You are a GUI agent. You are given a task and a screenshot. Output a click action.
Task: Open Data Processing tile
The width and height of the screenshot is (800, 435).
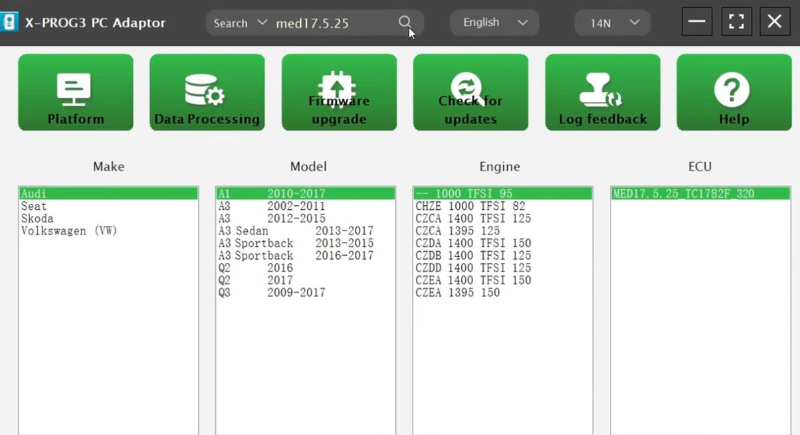[207, 92]
